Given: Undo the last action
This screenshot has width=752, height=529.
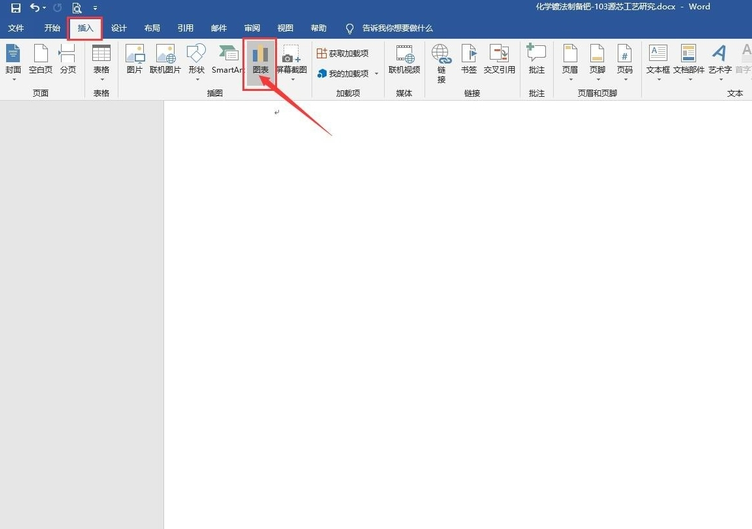Looking at the screenshot, I should (x=35, y=8).
